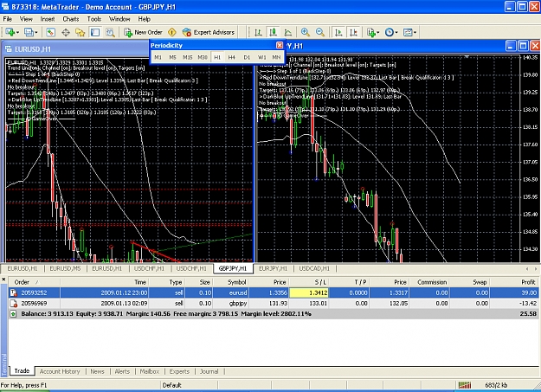Select MN in Periodicity toolbar
The width and height of the screenshot is (541, 392).
(276, 57)
